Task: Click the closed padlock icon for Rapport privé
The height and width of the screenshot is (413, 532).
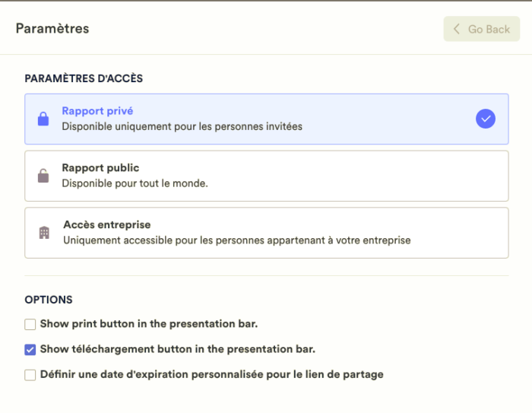Action: [43, 119]
